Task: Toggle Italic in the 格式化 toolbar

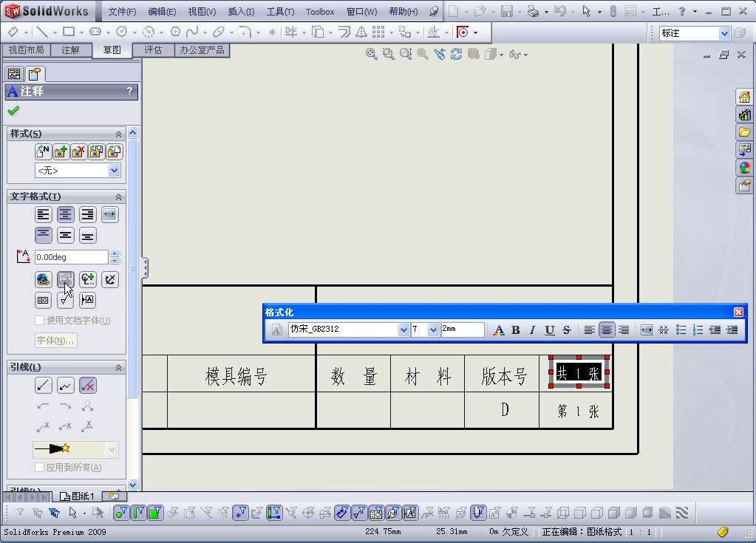Action: point(532,330)
